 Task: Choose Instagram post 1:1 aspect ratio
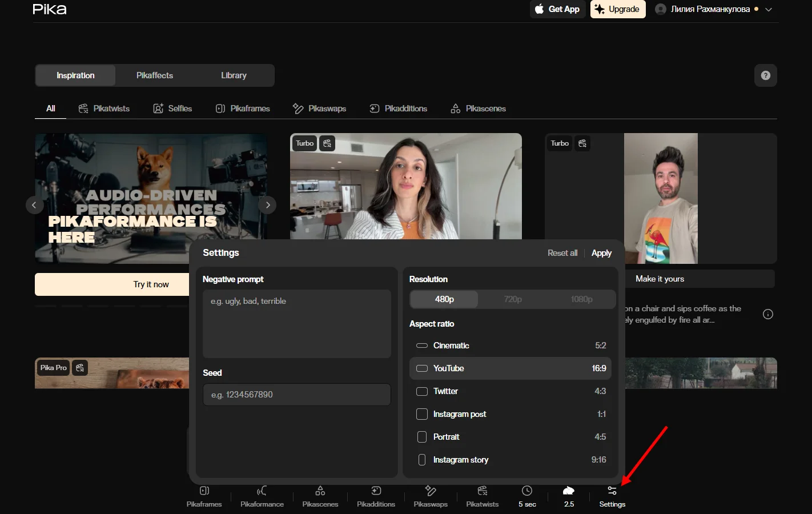point(510,414)
